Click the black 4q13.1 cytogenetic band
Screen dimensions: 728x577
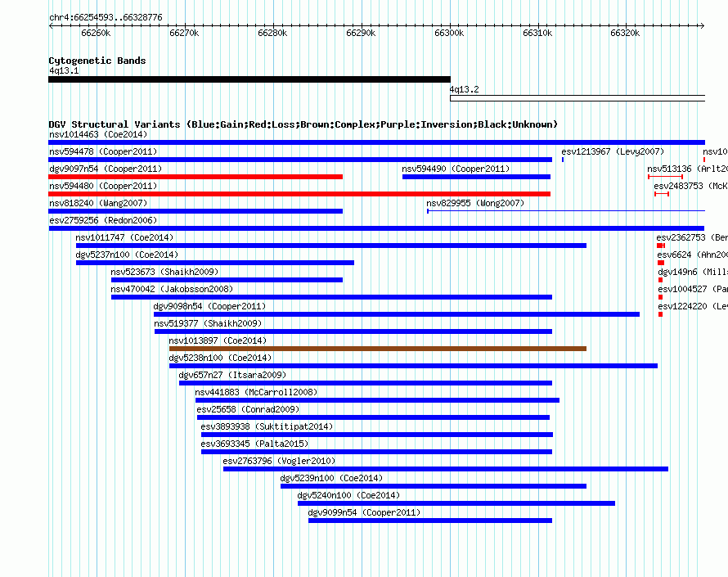point(249,79)
